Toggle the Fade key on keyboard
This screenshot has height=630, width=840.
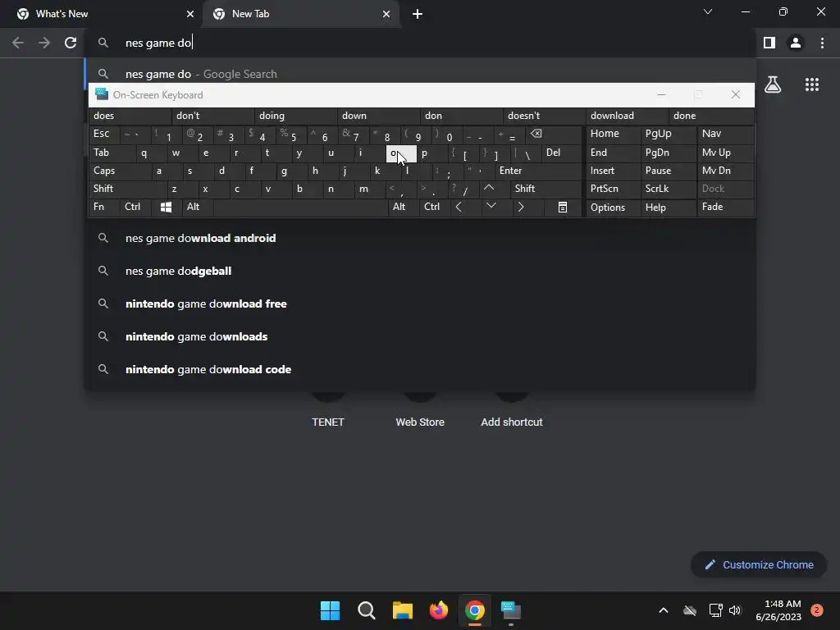coord(725,207)
